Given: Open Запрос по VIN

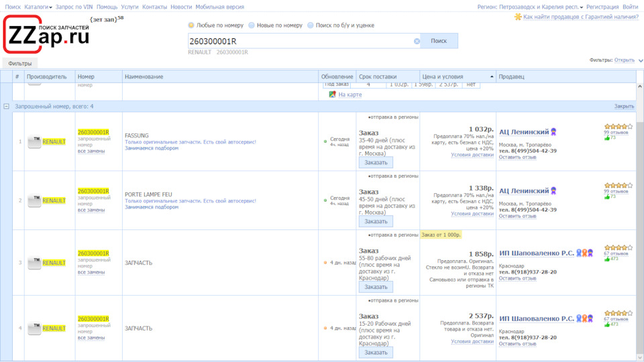Looking at the screenshot, I should [74, 7].
